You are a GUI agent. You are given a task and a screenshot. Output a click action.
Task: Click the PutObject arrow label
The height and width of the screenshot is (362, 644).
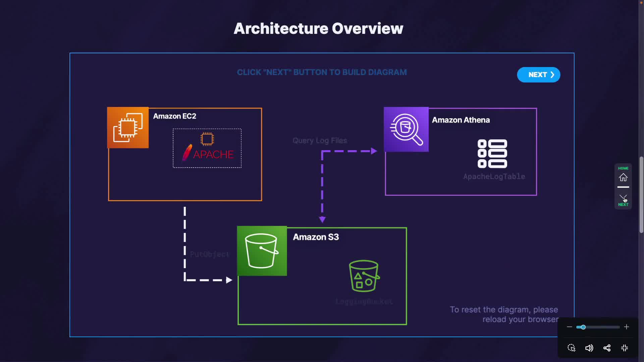point(209,254)
